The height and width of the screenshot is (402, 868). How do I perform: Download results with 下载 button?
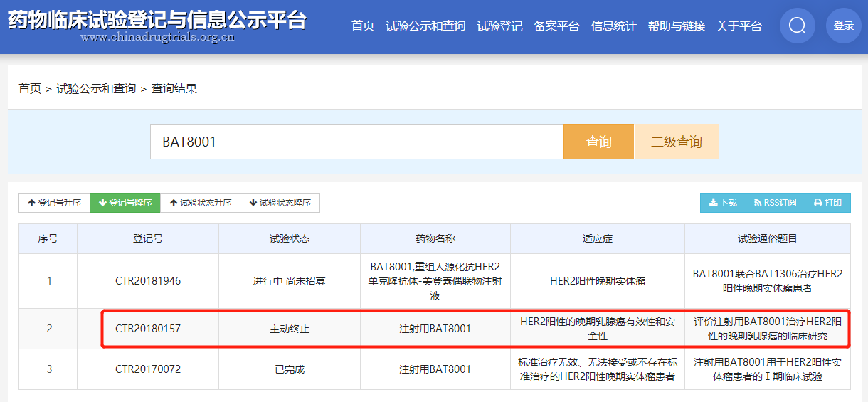(x=723, y=203)
